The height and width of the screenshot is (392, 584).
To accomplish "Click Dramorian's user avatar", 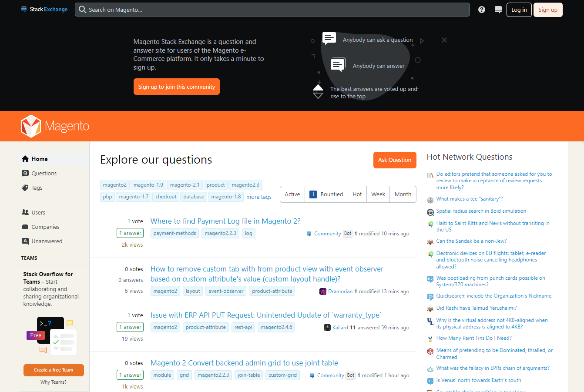I will click(x=323, y=291).
